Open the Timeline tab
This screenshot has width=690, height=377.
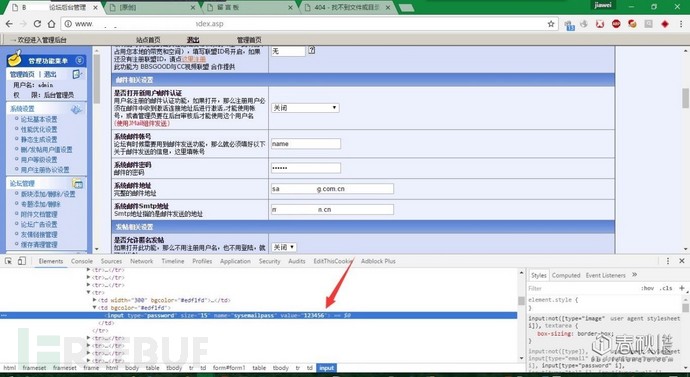tap(172, 261)
